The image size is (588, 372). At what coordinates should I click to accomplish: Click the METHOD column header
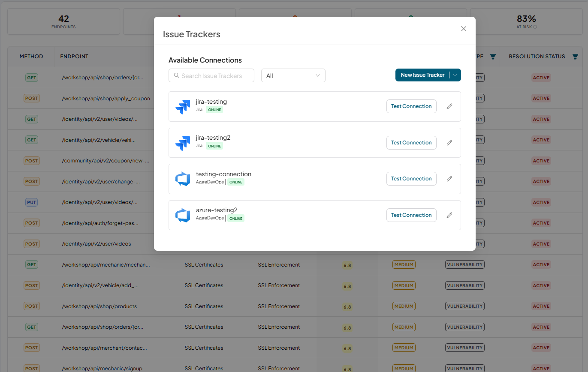pos(31,57)
